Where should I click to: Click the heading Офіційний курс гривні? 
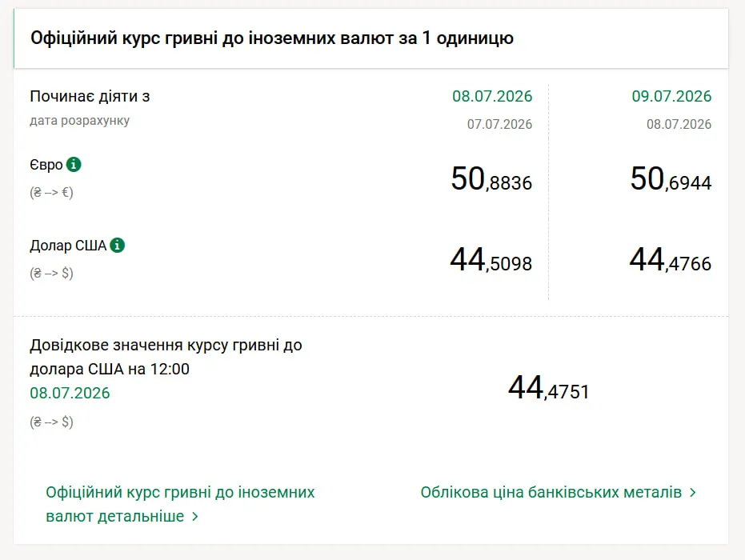[272, 38]
